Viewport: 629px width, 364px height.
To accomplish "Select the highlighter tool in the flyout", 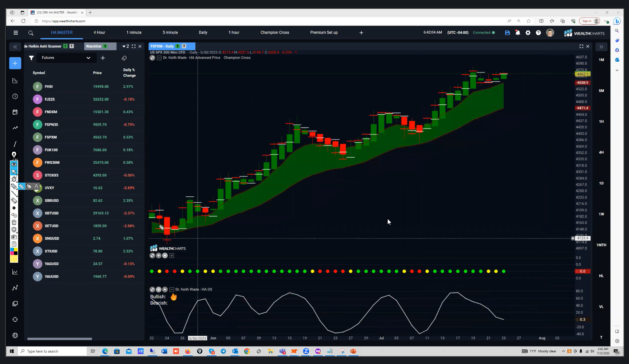I will 29,186.
